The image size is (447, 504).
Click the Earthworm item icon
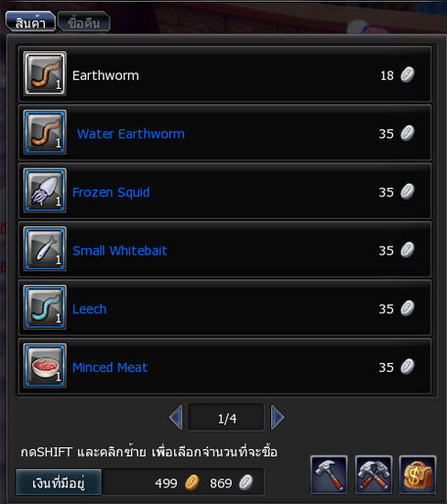(x=45, y=73)
